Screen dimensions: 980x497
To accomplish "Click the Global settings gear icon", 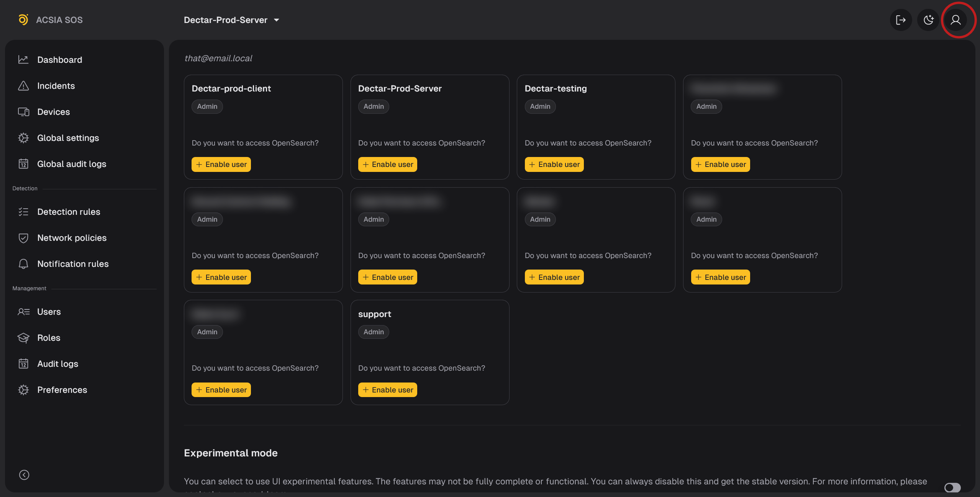I will [23, 138].
